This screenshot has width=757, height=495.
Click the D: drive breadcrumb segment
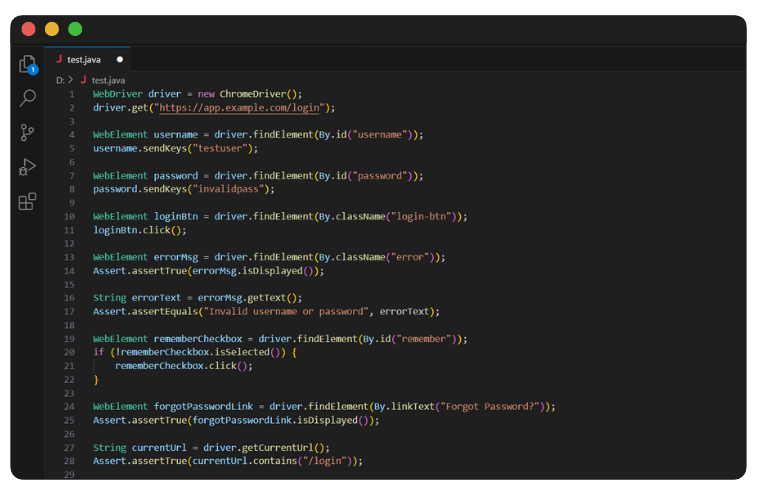pyautogui.click(x=60, y=80)
